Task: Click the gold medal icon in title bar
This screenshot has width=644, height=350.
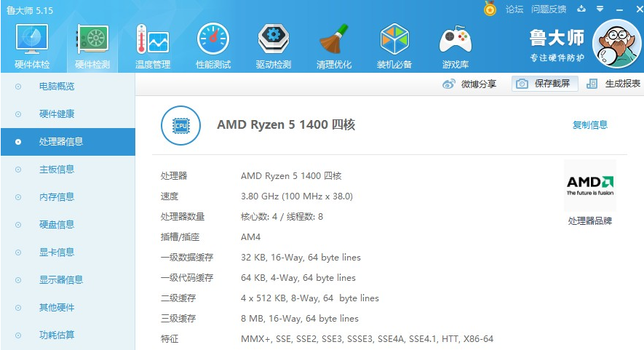Action: 490,9
